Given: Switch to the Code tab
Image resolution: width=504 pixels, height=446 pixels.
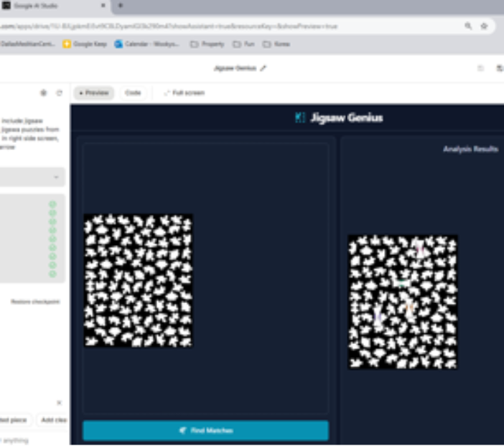Looking at the screenshot, I should point(133,93).
